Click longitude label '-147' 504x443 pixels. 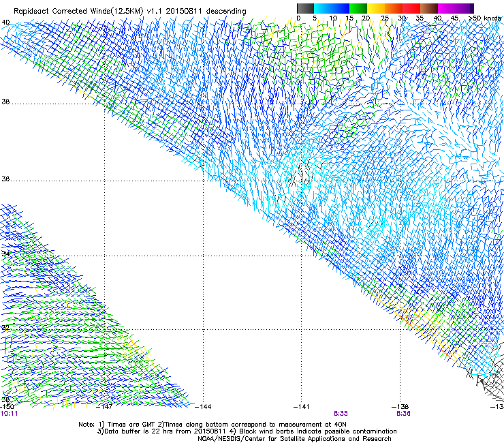pyautogui.click(x=104, y=407)
